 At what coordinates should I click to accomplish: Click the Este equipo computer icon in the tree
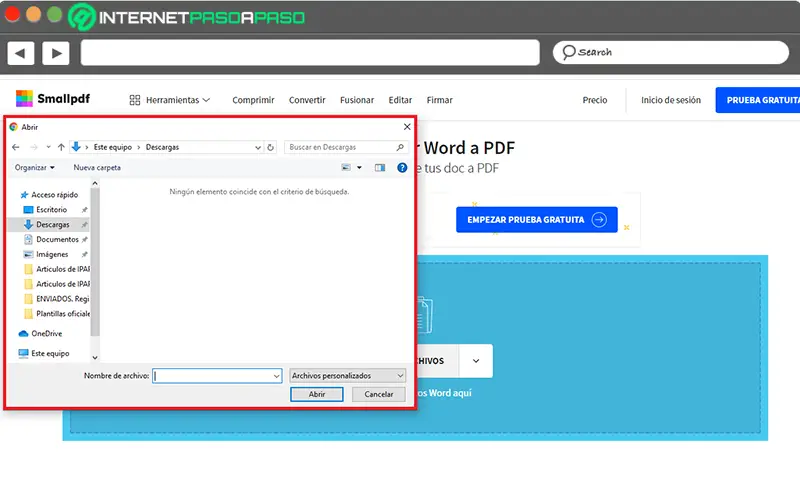click(x=23, y=353)
